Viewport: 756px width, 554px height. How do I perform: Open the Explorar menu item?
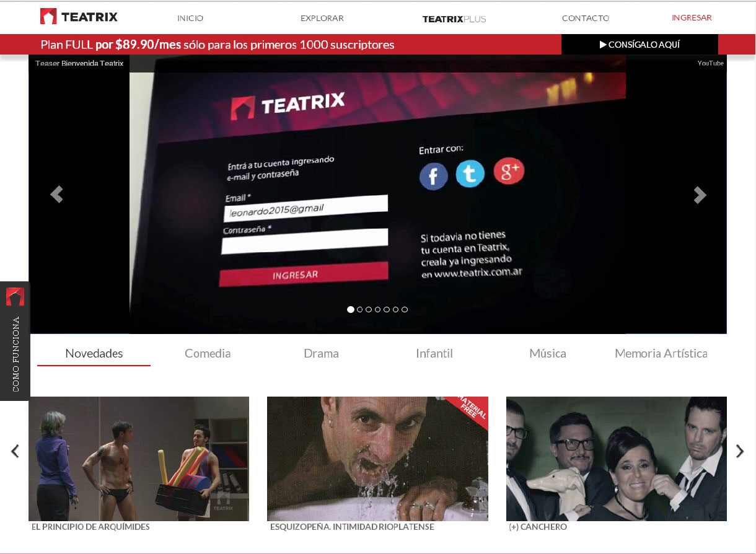322,18
